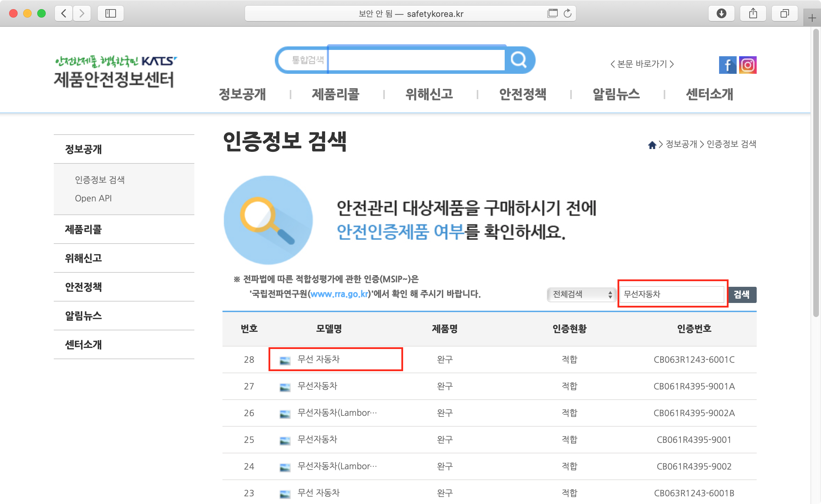Click the dark 검색 button
Viewport: 821px width, 504px height.
tap(742, 295)
